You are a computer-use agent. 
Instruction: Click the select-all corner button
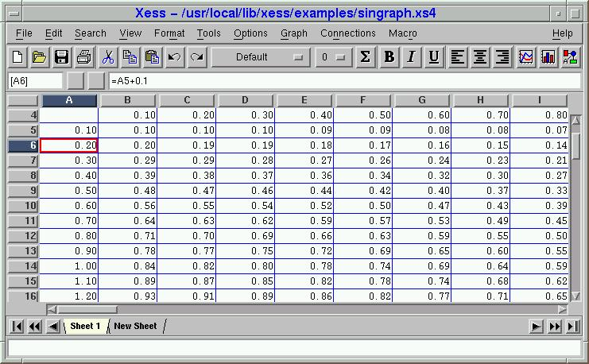pos(23,100)
